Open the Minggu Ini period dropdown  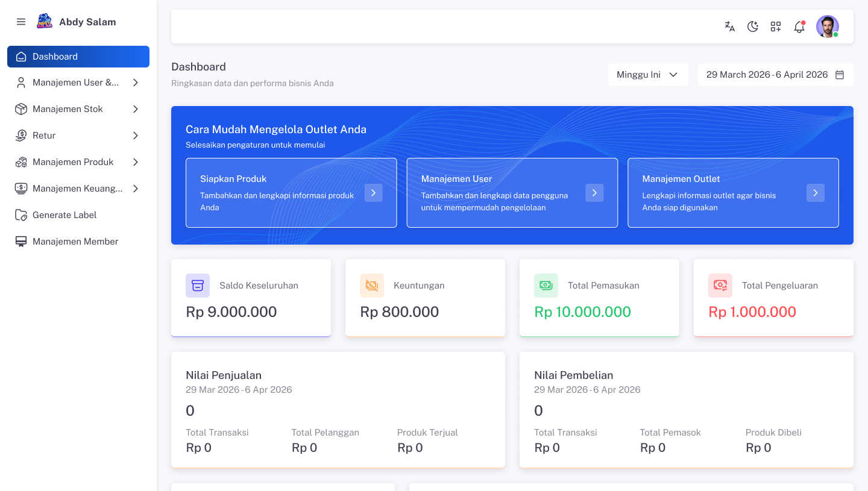coord(648,75)
